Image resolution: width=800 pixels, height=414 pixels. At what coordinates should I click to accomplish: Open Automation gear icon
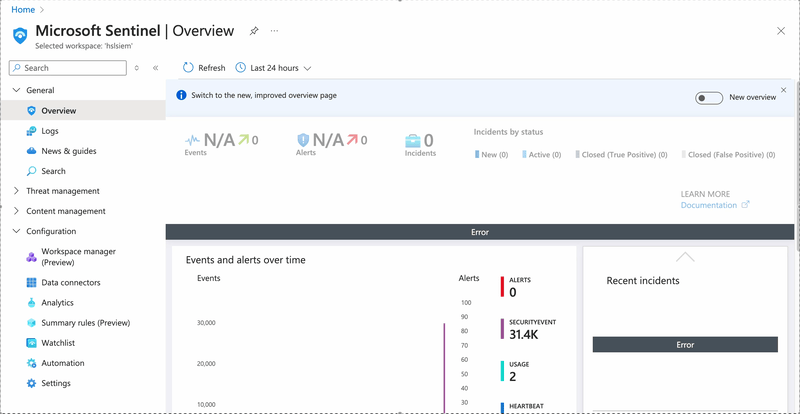point(32,363)
